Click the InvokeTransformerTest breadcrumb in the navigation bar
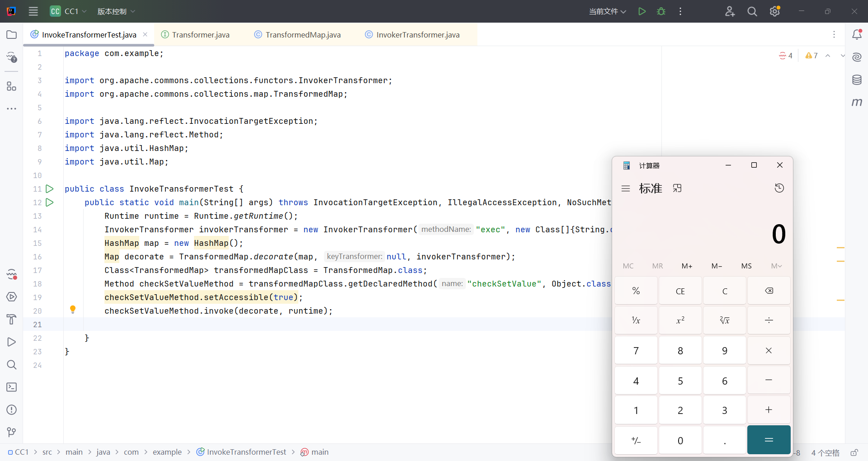The width and height of the screenshot is (868, 461). pyautogui.click(x=246, y=452)
